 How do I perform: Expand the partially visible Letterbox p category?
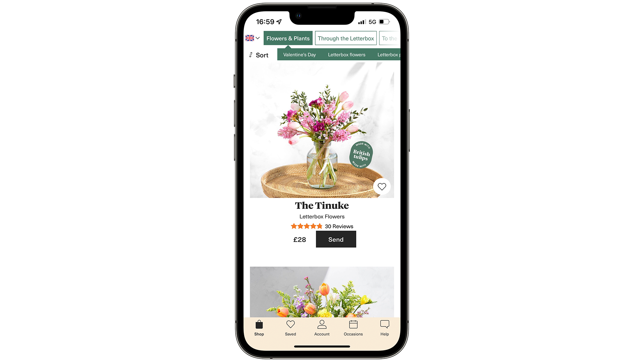pyautogui.click(x=388, y=54)
